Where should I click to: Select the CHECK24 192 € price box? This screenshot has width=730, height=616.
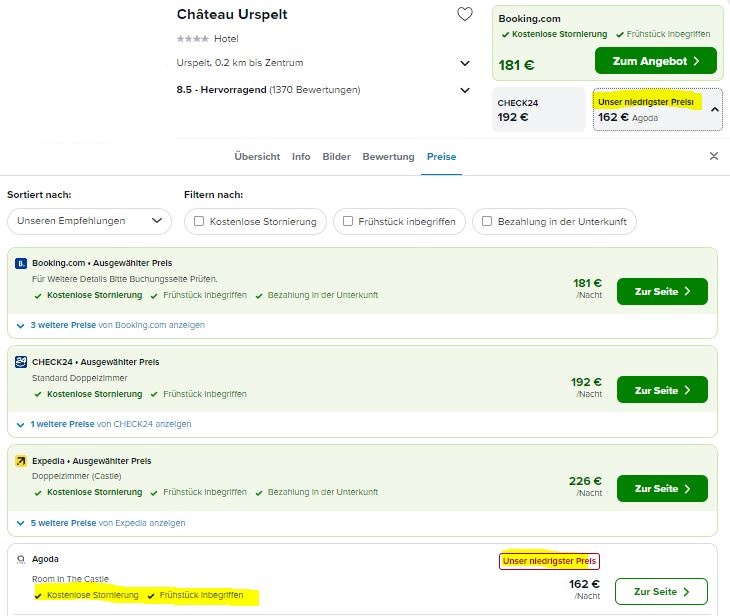pyautogui.click(x=539, y=109)
